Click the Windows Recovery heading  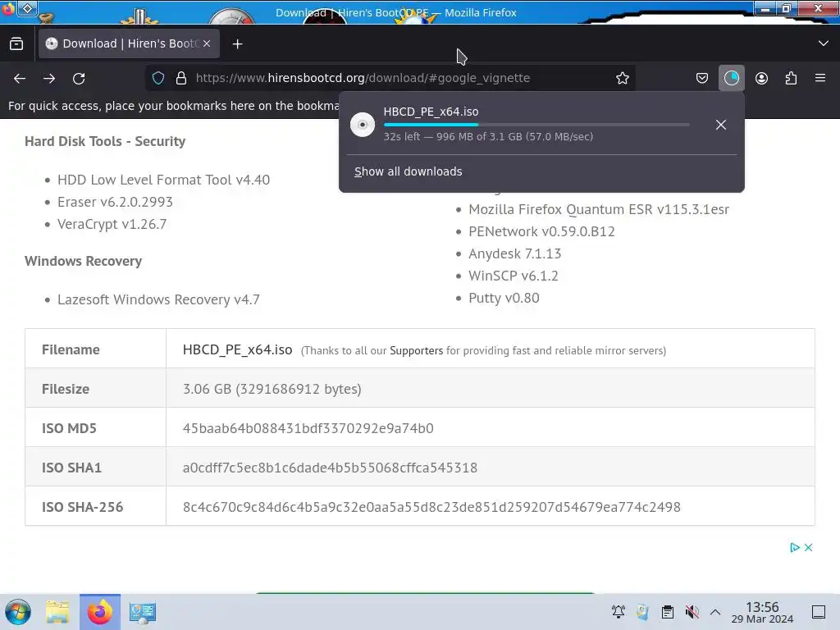point(83,261)
